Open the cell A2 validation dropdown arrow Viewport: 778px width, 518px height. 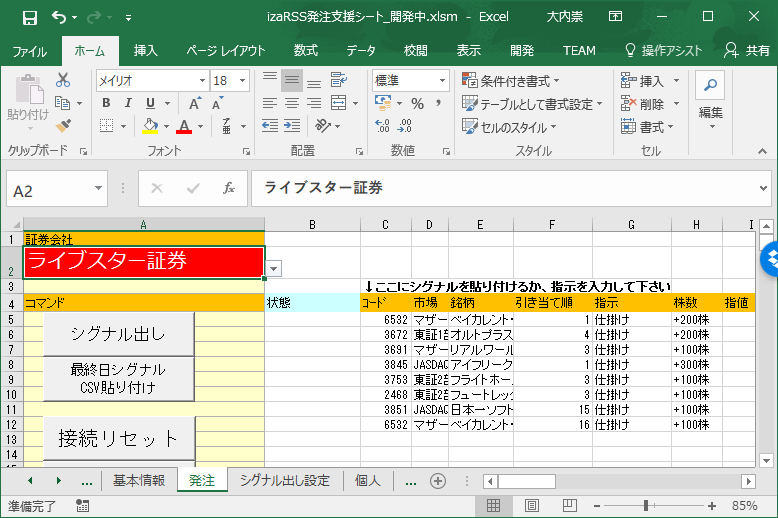[274, 268]
